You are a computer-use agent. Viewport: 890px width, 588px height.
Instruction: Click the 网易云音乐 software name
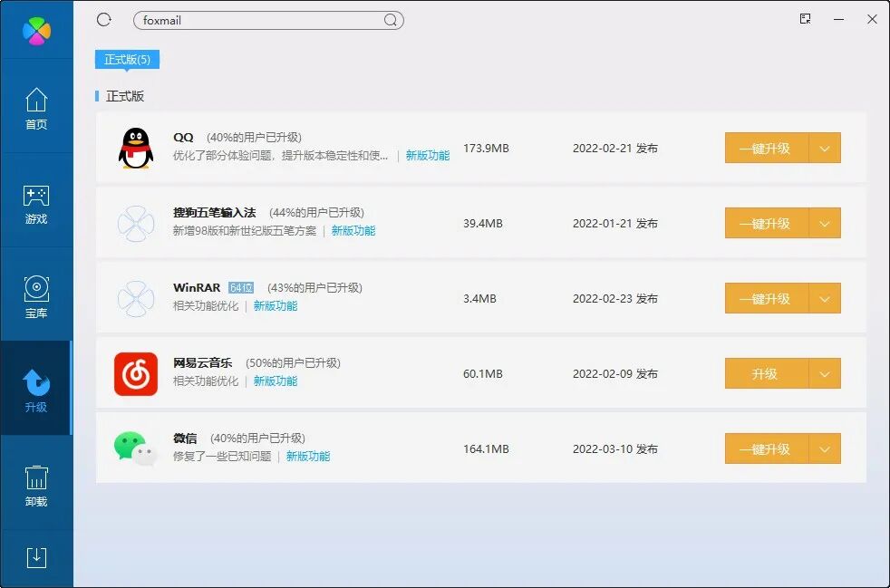point(203,363)
